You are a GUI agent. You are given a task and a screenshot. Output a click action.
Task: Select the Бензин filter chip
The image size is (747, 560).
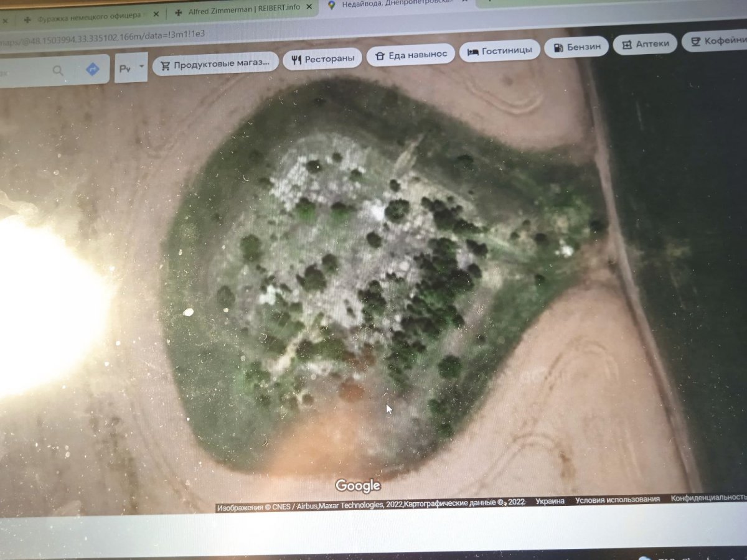click(x=577, y=47)
